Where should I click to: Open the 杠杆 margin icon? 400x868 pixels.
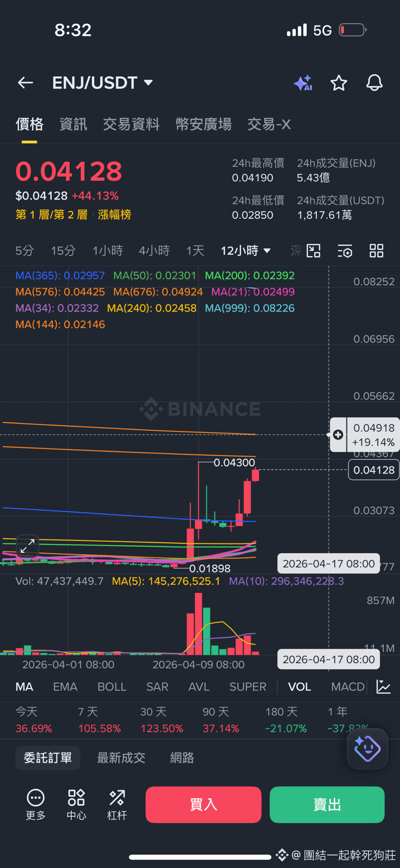(x=117, y=805)
